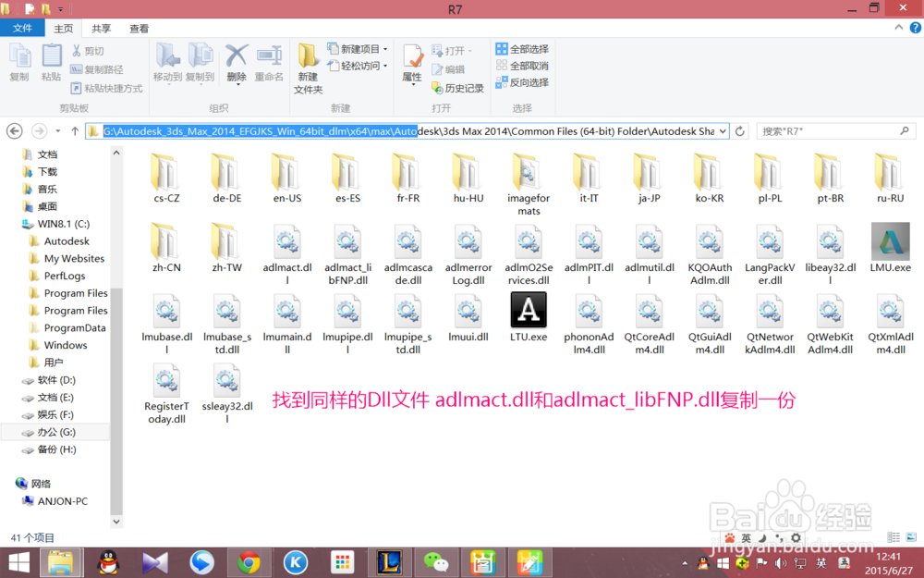This screenshot has height=578, width=924.
Task: Open Help with the question mark icon
Action: click(915, 28)
